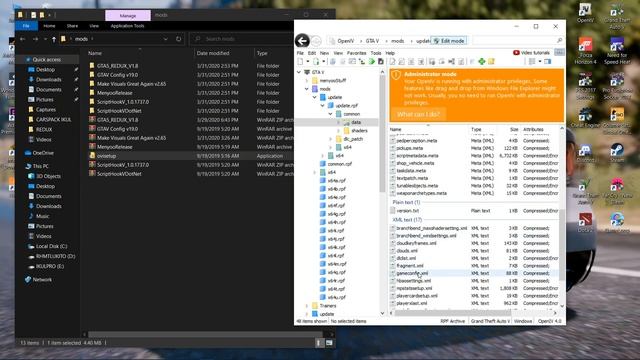The width and height of the screenshot is (640, 360).
Task: Click the green plus add icon in OpenIV toolbar
Action: [x=482, y=62]
